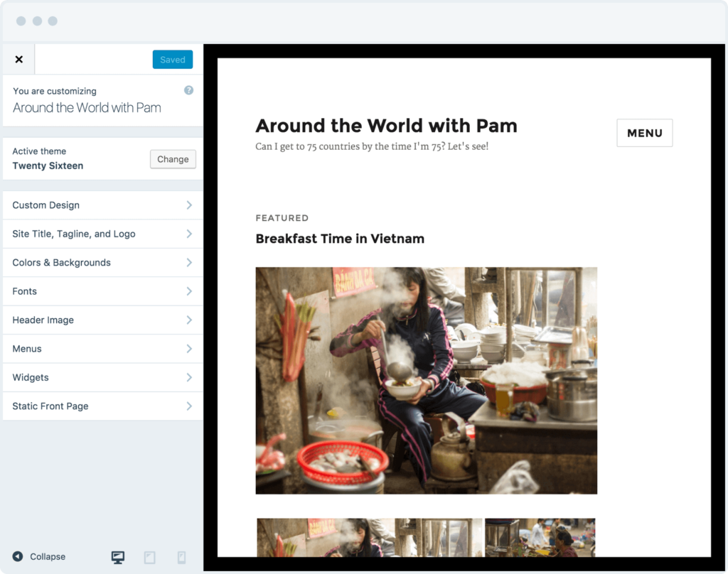728x574 pixels.
Task: Switch to desktop preview icon
Action: coord(118,557)
